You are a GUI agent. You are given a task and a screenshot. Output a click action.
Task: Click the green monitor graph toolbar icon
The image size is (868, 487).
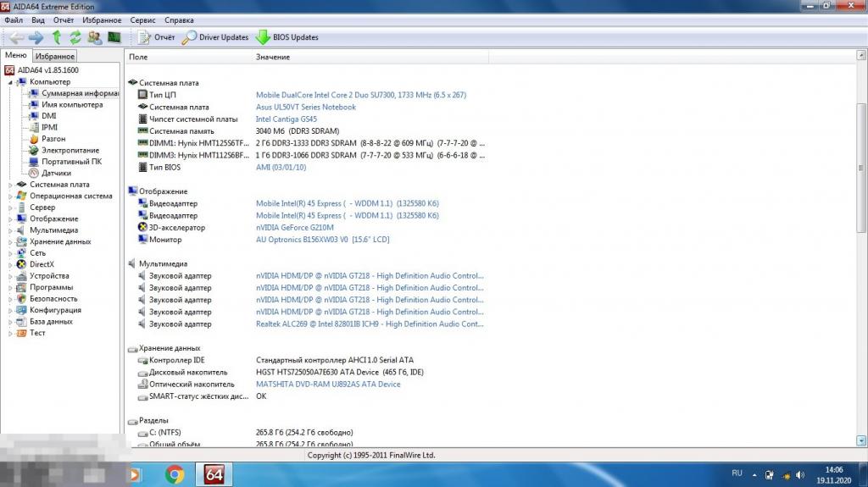tap(114, 37)
